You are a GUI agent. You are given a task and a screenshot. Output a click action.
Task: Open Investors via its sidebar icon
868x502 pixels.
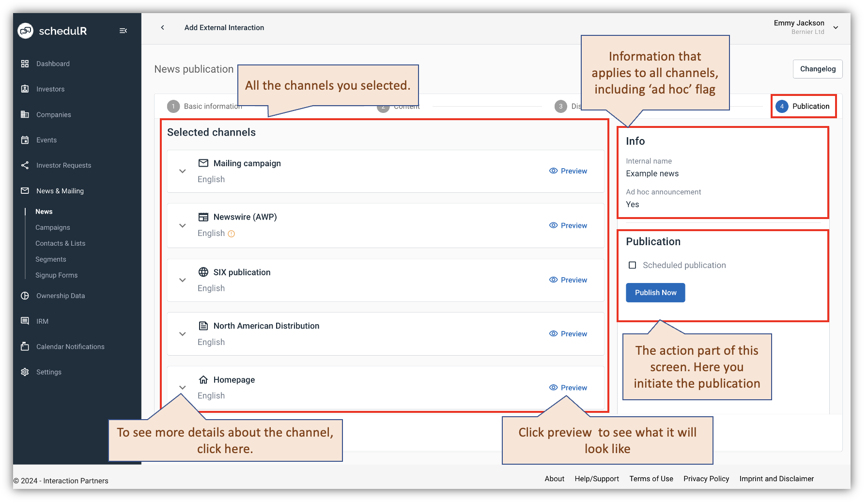pyautogui.click(x=25, y=89)
